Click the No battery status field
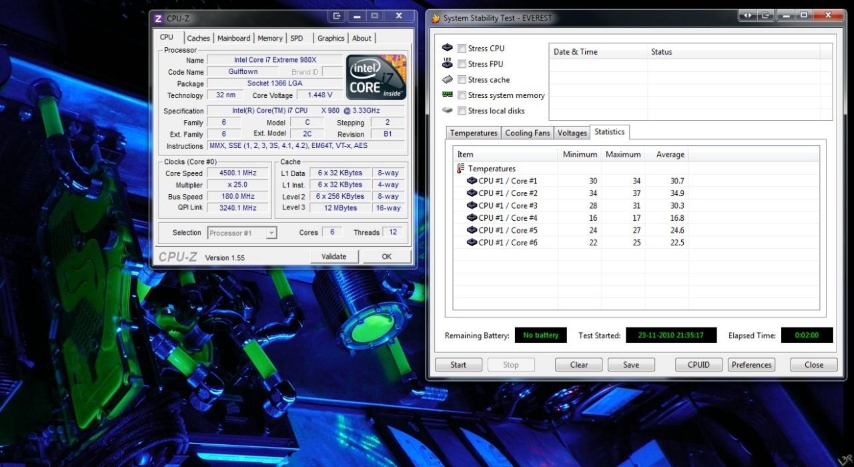The width and height of the screenshot is (854, 467). click(x=541, y=335)
